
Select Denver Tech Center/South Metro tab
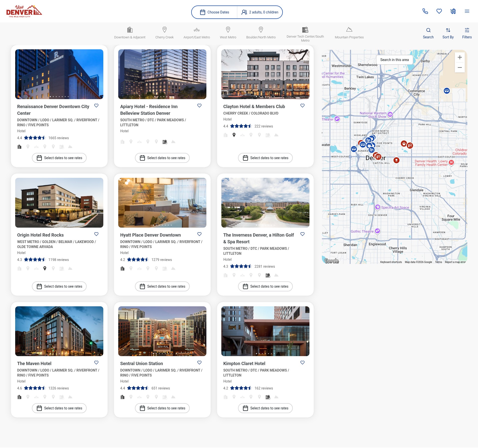point(305,34)
